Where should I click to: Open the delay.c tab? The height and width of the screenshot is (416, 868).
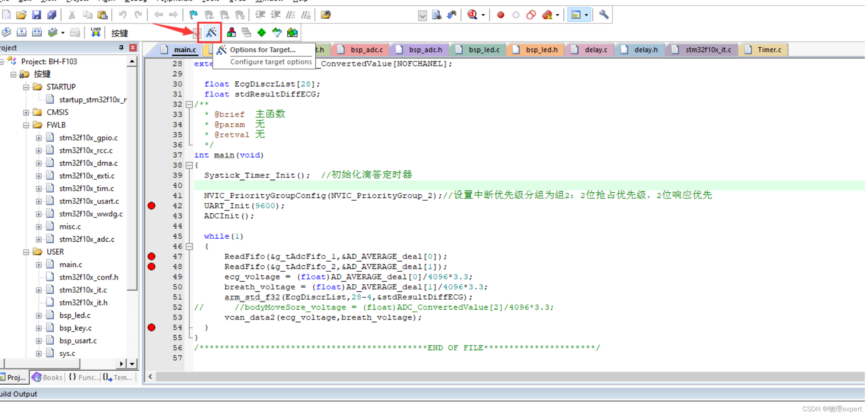tap(591, 50)
